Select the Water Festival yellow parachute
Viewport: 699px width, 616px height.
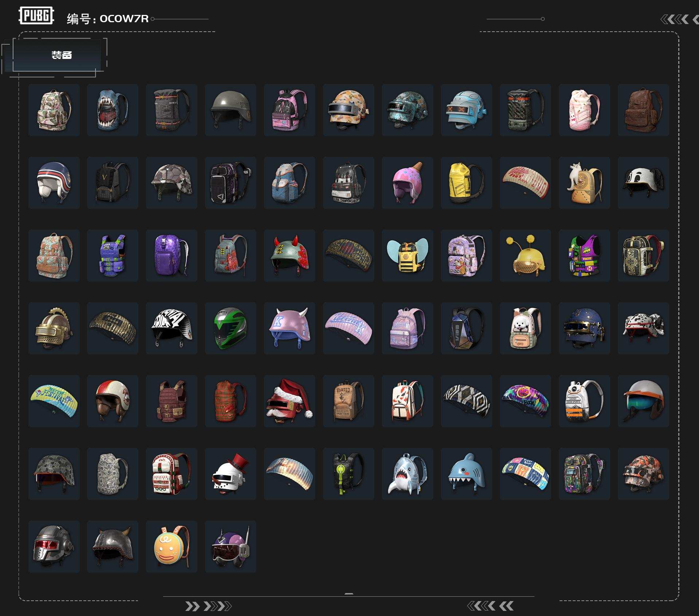(x=54, y=401)
